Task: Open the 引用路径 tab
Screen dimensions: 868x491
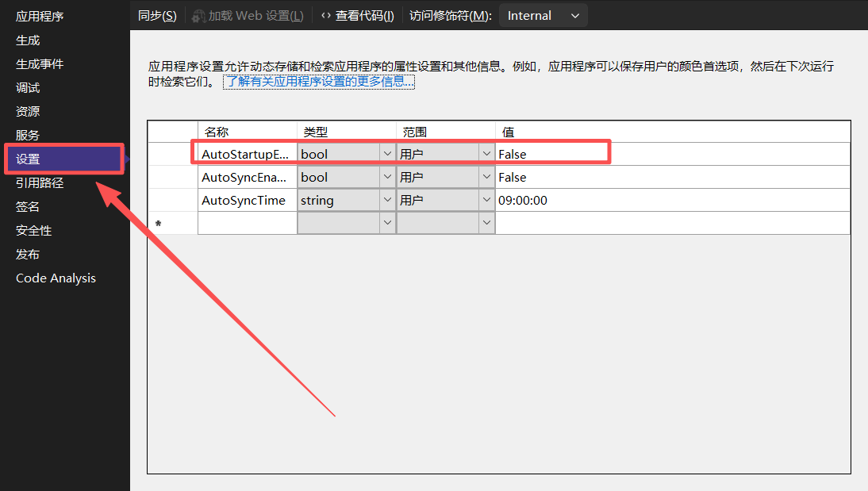Action: click(40, 183)
